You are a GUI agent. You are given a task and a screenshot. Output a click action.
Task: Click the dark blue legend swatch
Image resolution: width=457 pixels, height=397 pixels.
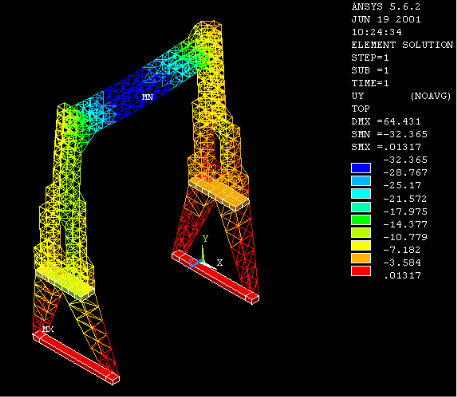click(361, 168)
